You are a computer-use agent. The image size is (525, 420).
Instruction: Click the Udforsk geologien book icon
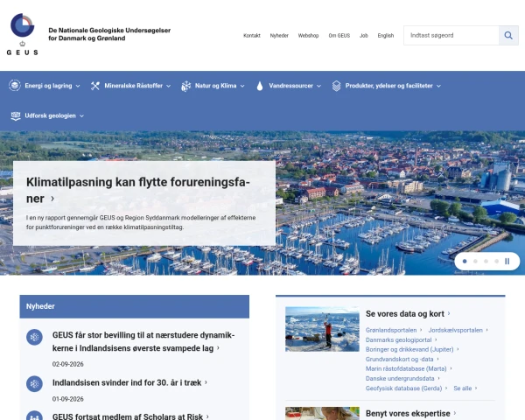tap(16, 115)
